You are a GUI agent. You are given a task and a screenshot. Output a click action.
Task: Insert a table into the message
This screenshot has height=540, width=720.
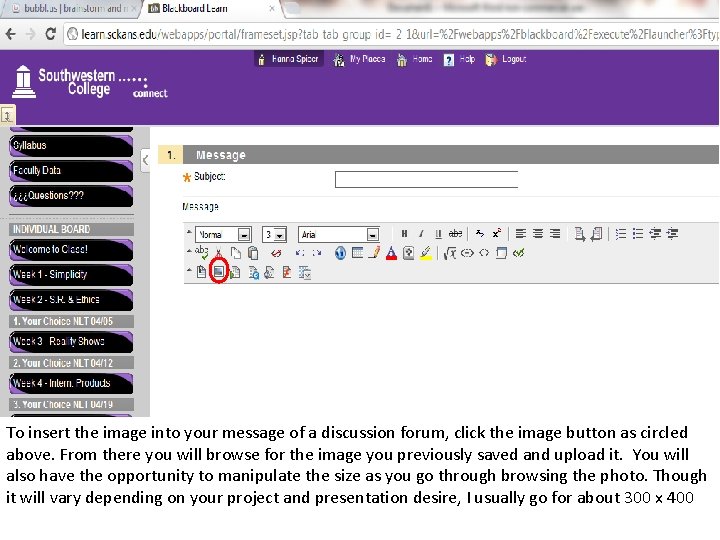(x=357, y=253)
